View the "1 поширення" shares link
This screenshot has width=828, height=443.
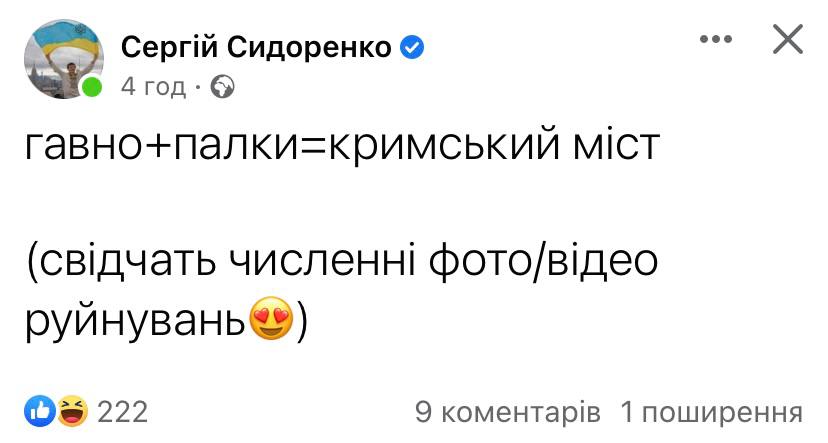click(x=711, y=411)
